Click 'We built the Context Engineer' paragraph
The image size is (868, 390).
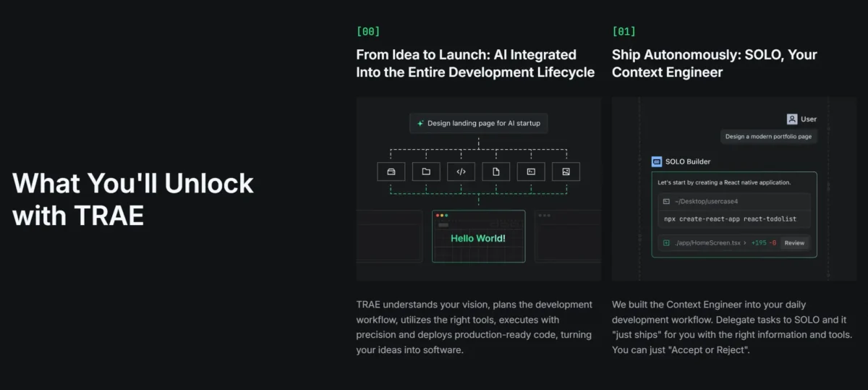[732, 327]
